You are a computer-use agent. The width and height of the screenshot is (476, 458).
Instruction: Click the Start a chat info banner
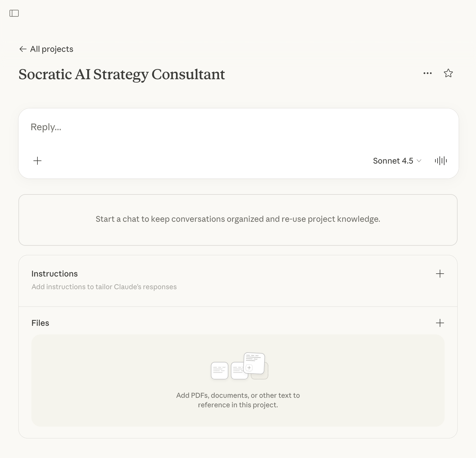click(x=238, y=219)
